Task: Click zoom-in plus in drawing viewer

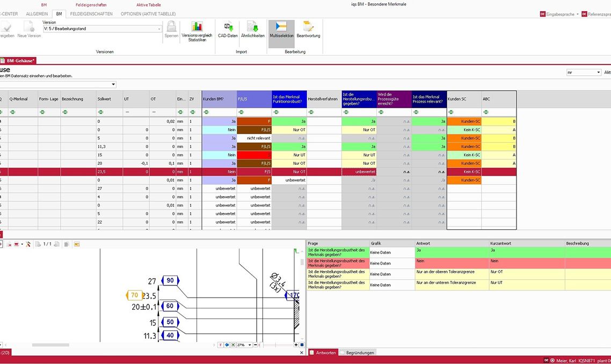Action: [x=296, y=345]
